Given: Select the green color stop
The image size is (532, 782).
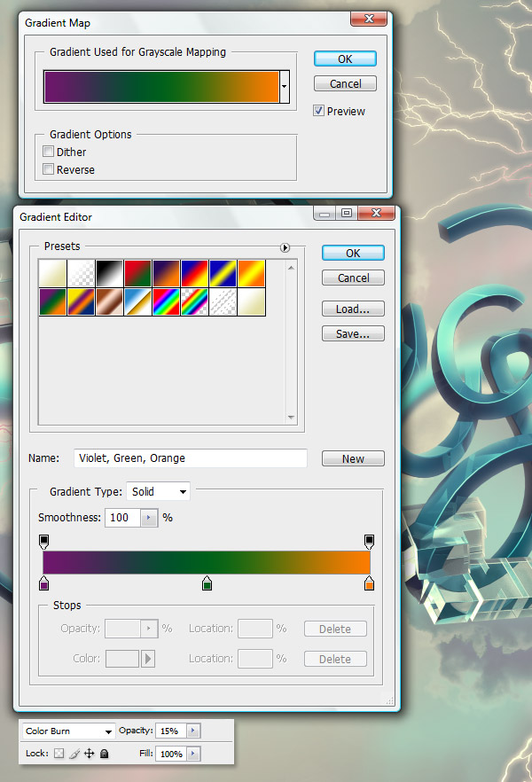Looking at the screenshot, I should pyautogui.click(x=207, y=583).
